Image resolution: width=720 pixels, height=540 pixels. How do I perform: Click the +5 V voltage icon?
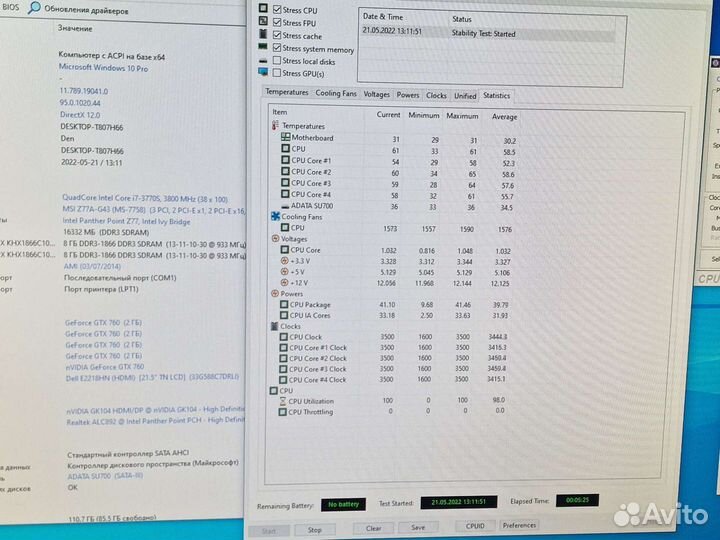click(x=284, y=271)
